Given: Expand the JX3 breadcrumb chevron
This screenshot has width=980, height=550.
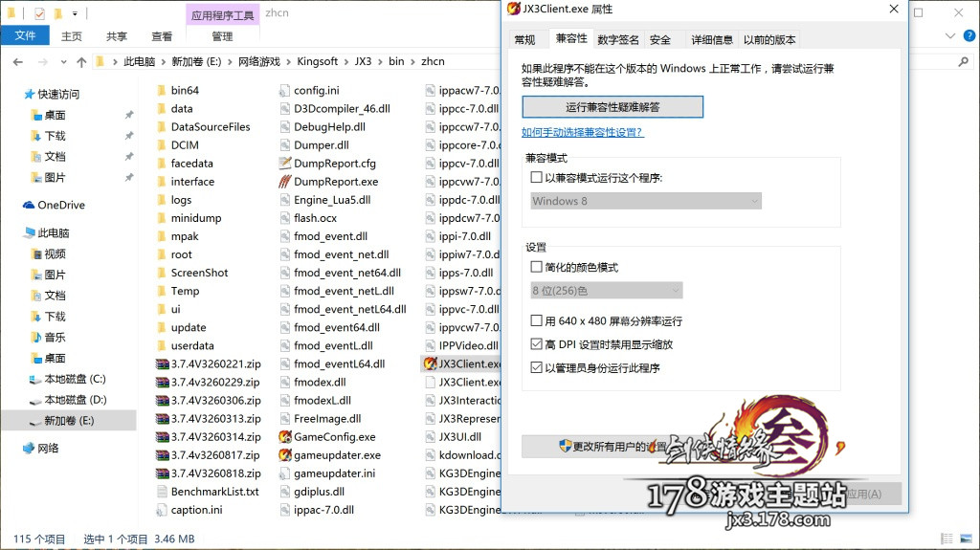Looking at the screenshot, I should point(380,61).
